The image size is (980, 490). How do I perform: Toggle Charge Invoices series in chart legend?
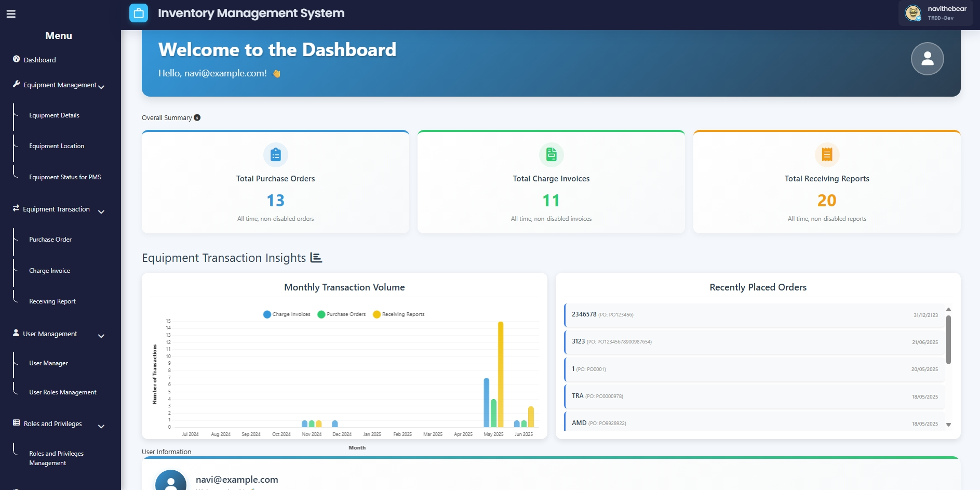pyautogui.click(x=287, y=314)
